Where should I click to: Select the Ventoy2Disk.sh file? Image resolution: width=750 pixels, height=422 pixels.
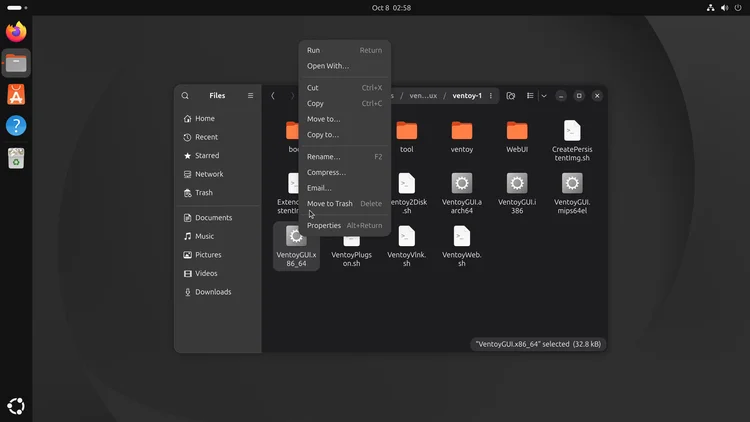408,193
